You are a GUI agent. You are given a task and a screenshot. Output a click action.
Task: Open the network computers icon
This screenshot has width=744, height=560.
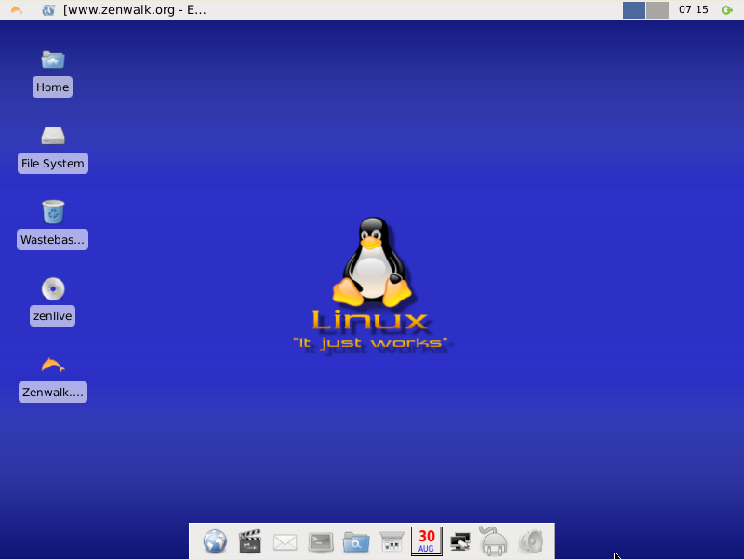(459, 542)
